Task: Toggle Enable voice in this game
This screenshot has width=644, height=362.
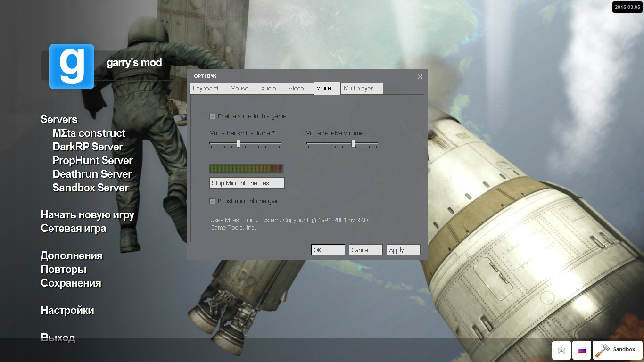Action: (x=212, y=116)
